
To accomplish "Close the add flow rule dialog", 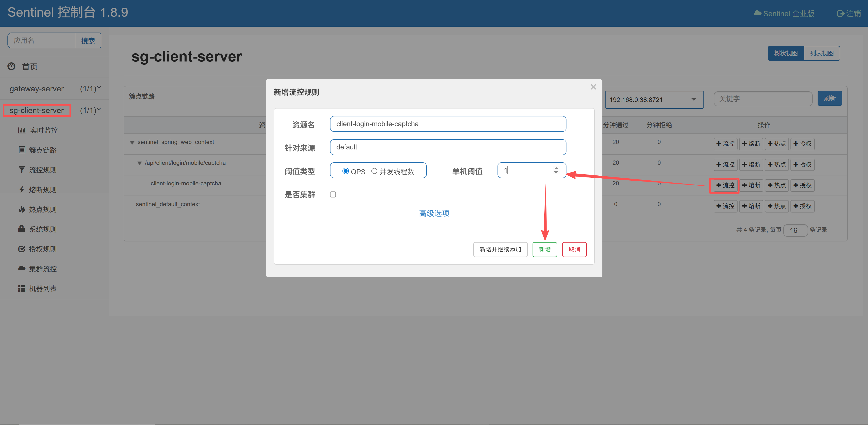I will (x=593, y=87).
